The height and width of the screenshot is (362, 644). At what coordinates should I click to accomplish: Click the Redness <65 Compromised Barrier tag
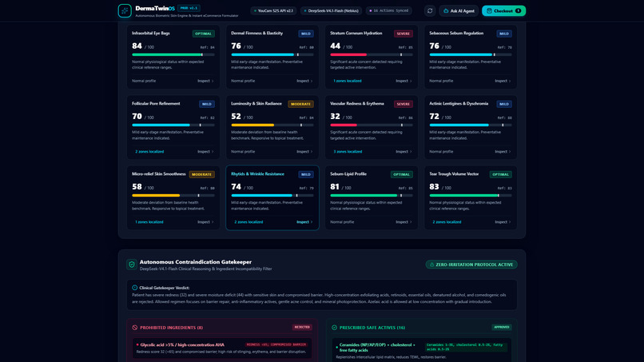click(x=276, y=344)
